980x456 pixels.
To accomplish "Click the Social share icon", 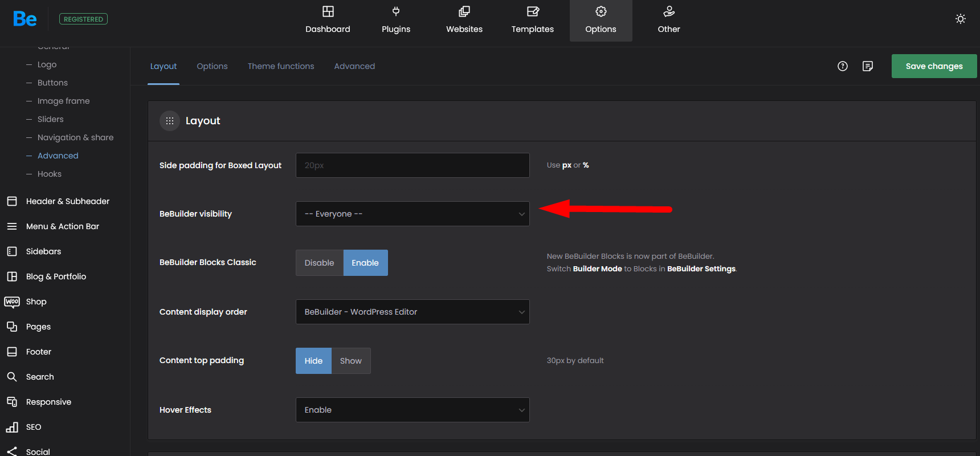I will 12,451.
